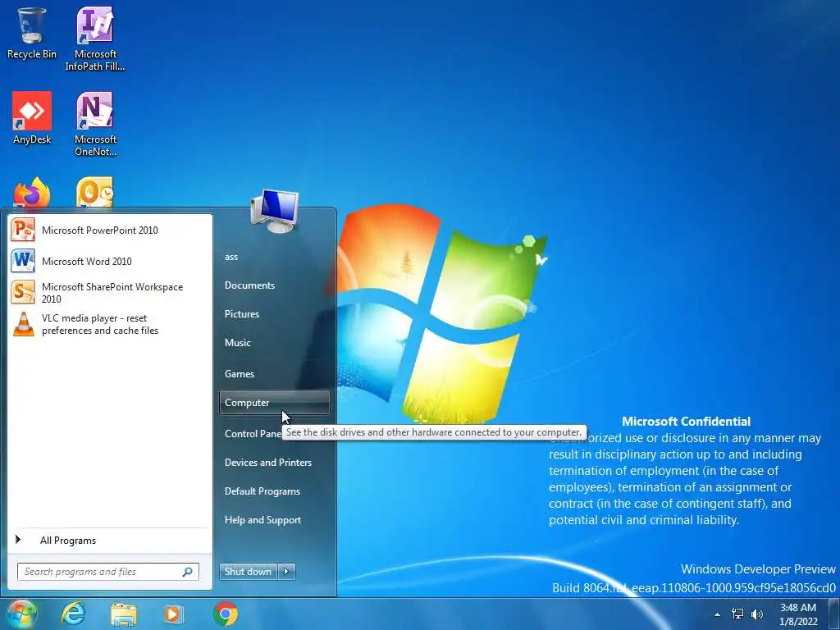The width and height of the screenshot is (840, 630).
Task: Open Microsoft OneNote desktop shortcut
Action: pyautogui.click(x=95, y=124)
